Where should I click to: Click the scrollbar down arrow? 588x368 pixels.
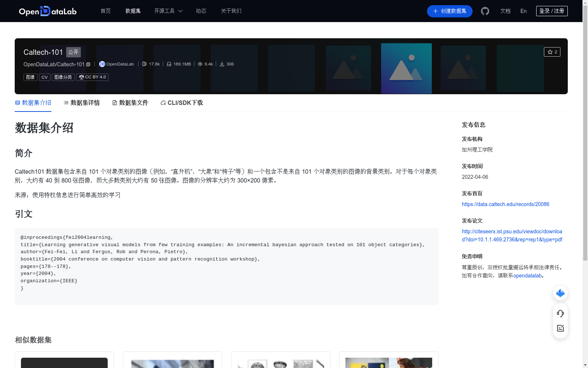[585, 365]
